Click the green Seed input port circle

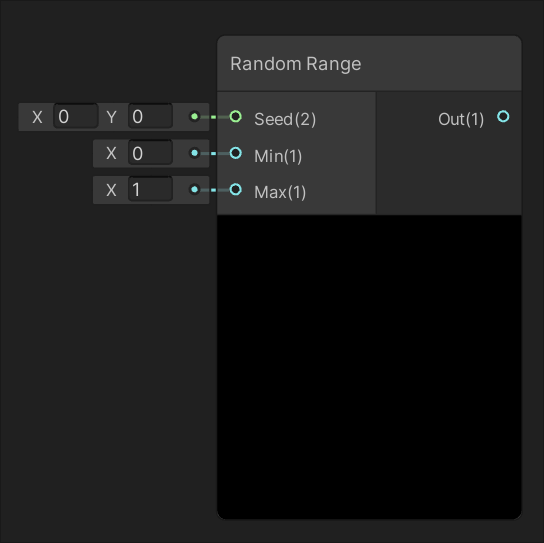tap(236, 117)
